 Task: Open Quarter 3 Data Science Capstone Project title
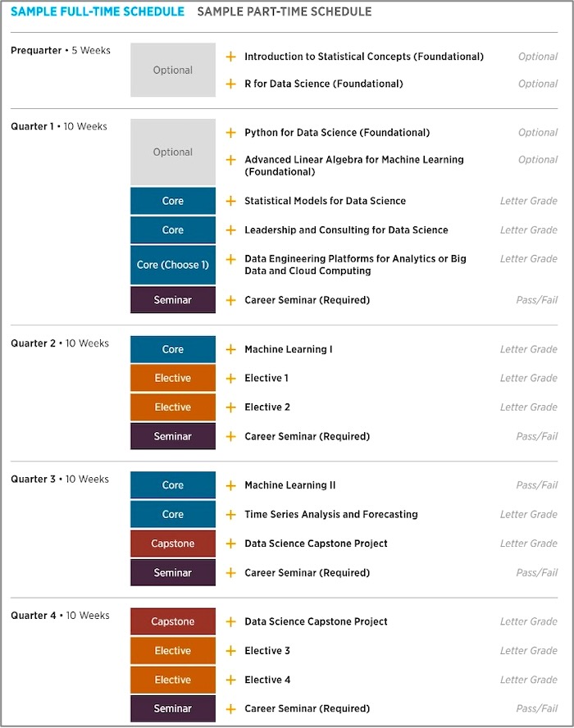[316, 544]
